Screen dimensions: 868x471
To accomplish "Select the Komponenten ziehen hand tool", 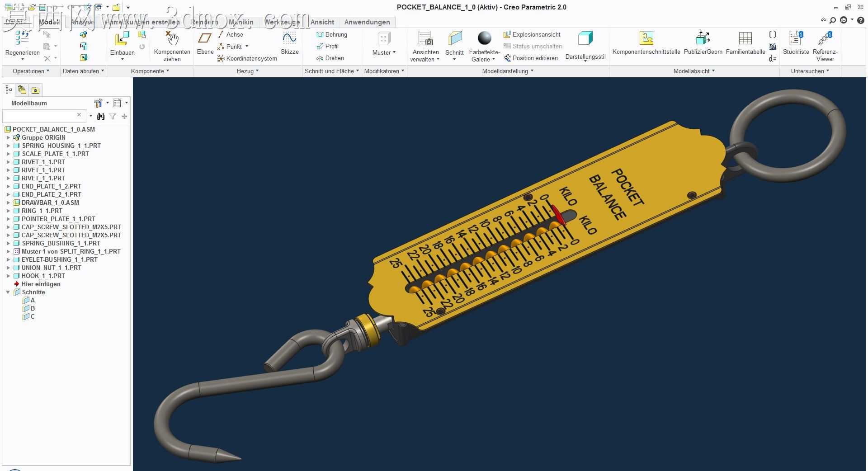I will (172, 38).
